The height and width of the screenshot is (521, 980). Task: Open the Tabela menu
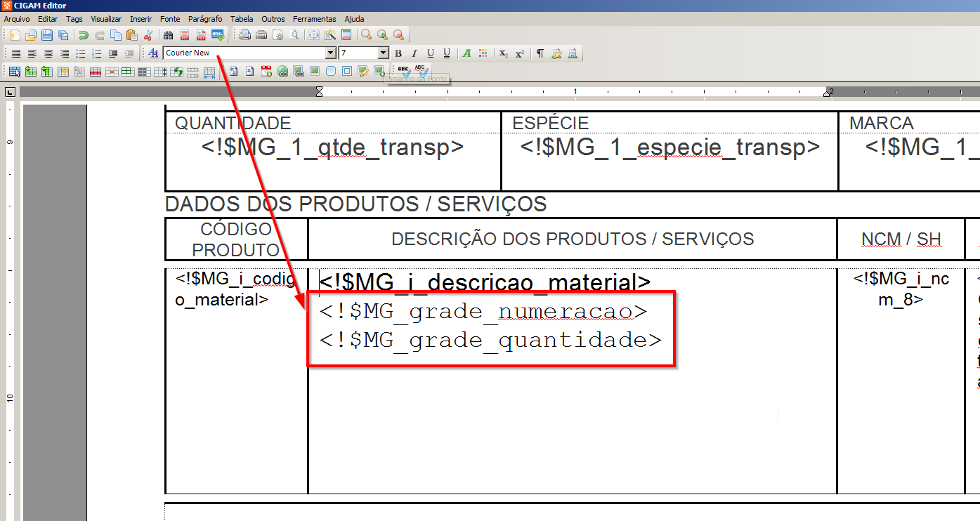[x=242, y=19]
